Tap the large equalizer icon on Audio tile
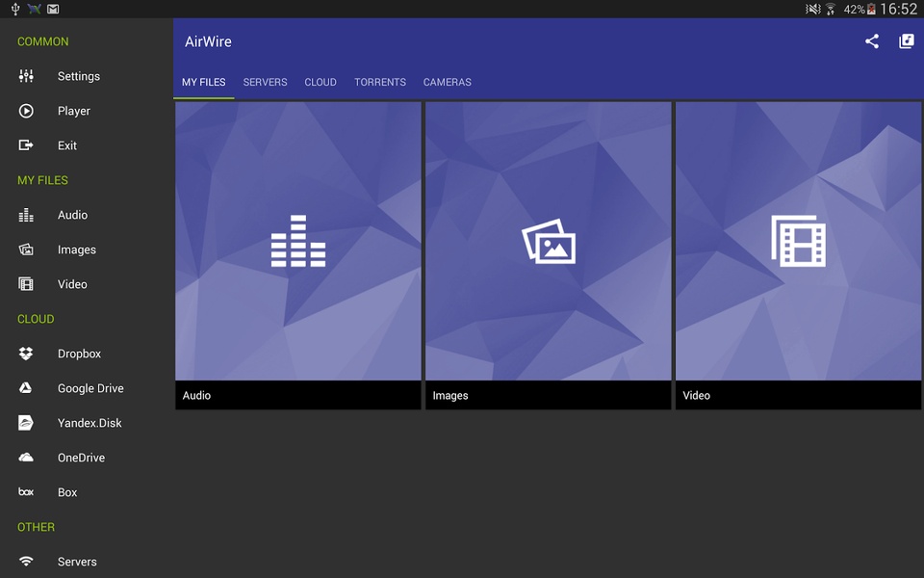924x578 pixels. (298, 241)
